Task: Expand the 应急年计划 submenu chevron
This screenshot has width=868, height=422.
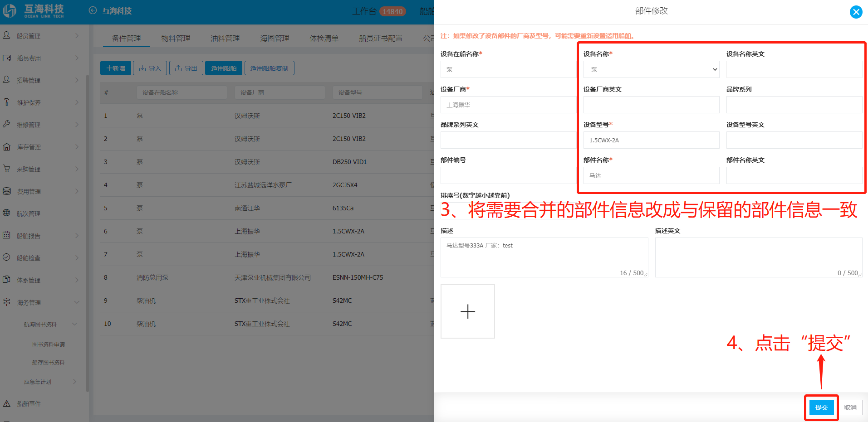Action: (x=75, y=382)
